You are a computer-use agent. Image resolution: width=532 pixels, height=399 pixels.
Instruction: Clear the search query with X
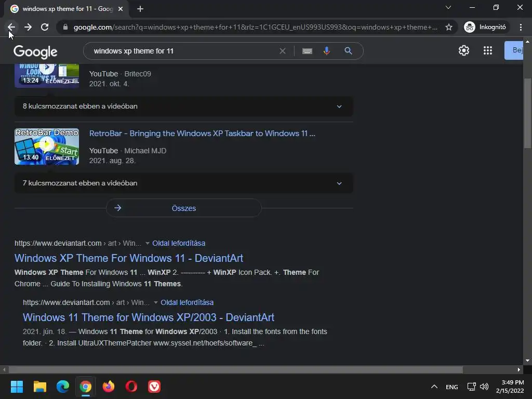tap(282, 51)
